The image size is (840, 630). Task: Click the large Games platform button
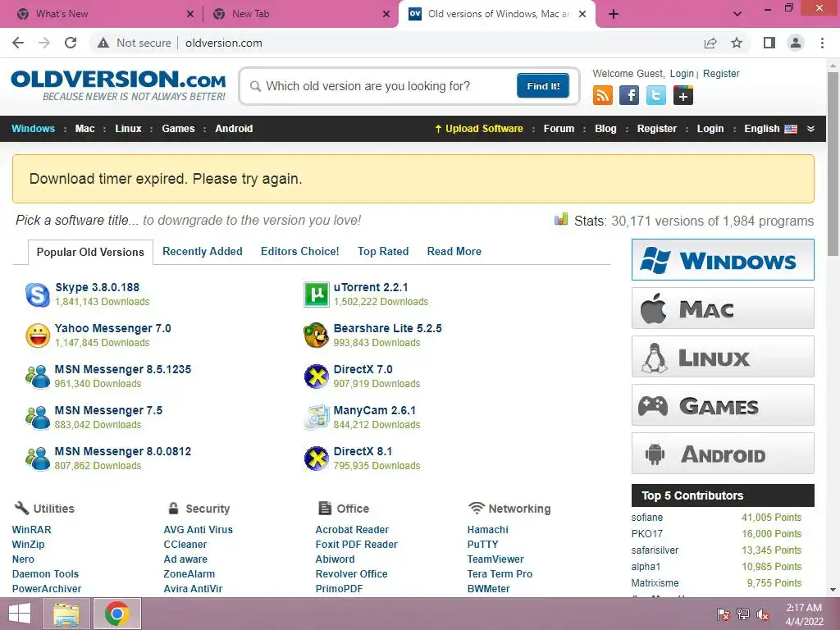pos(723,405)
